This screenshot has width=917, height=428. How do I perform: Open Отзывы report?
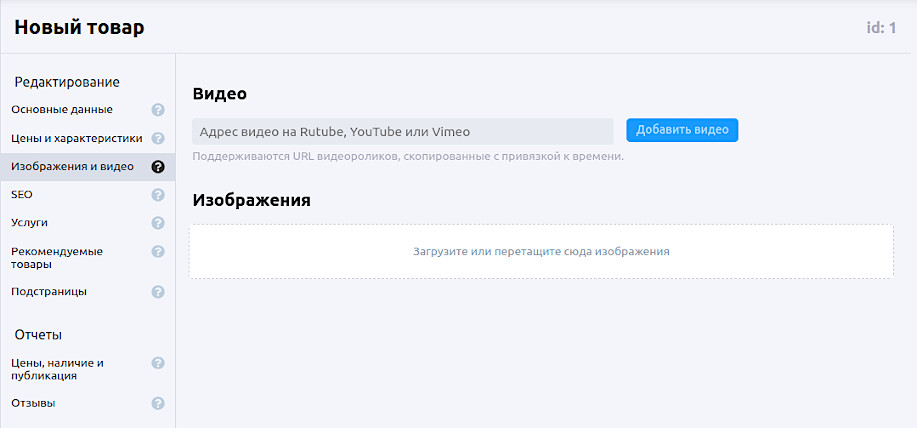(x=33, y=404)
